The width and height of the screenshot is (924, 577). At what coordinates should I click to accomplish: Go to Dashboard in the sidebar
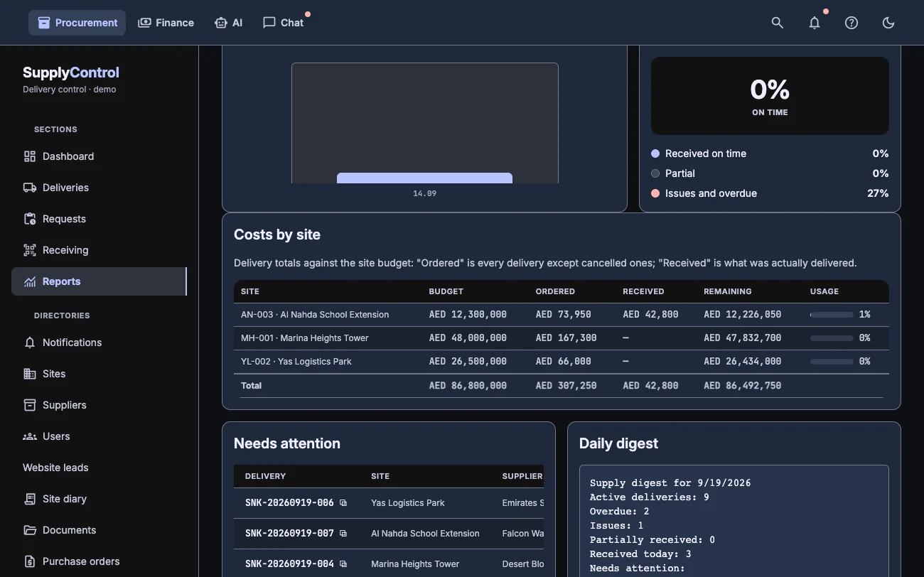(99, 156)
